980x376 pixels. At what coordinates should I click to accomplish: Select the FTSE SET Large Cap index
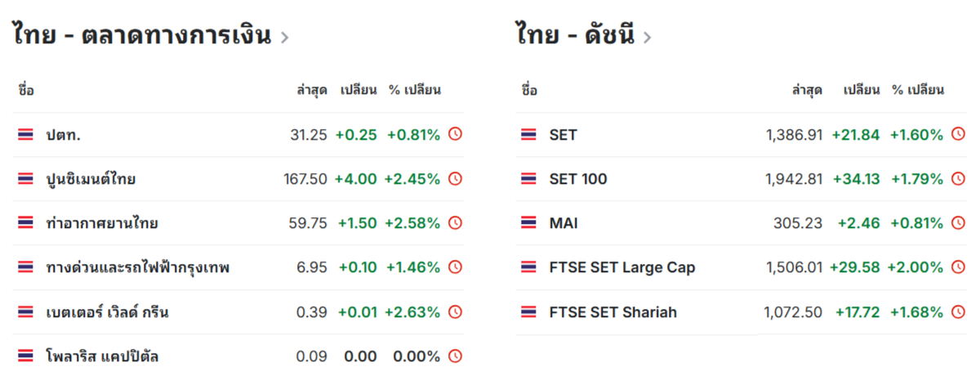[x=621, y=267]
